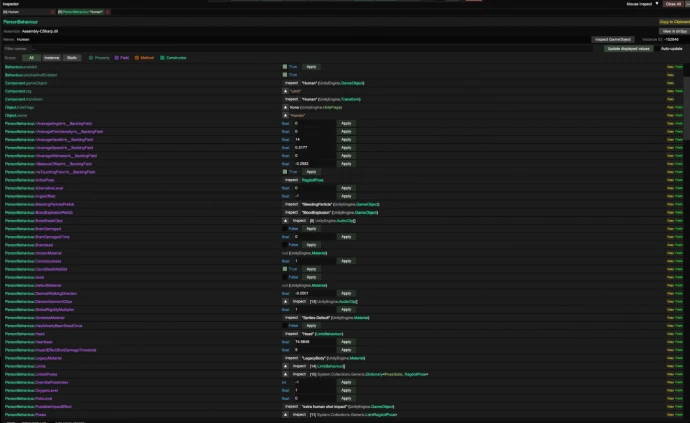Edit the OverridePoseIndex value field

tap(313, 382)
